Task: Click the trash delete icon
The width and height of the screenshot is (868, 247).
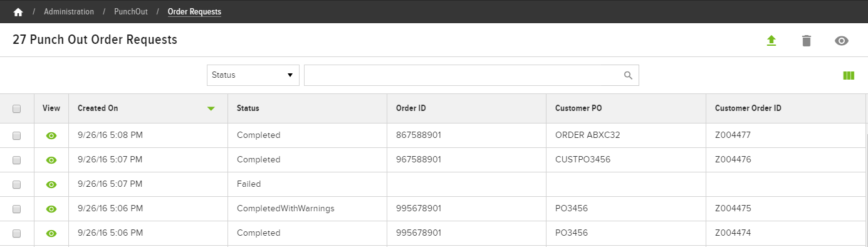Action: 807,41
